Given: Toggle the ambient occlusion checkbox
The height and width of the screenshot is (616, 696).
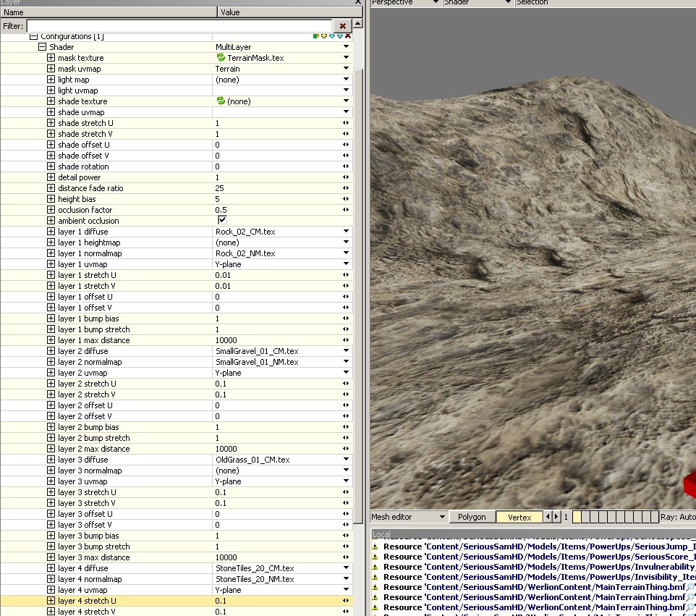Looking at the screenshot, I should [222, 220].
